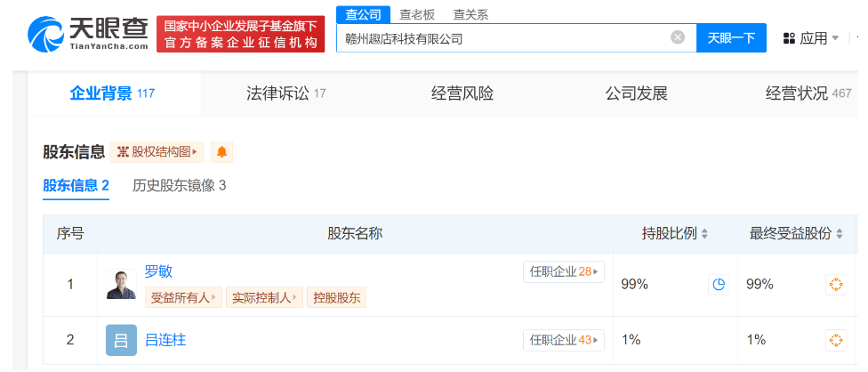The height and width of the screenshot is (372, 868).
Task: Click the red official credit agency banner
Action: [240, 34]
